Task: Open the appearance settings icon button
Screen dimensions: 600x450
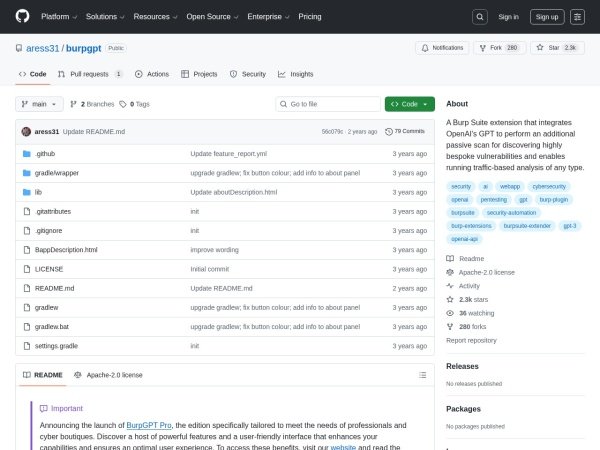Action: coord(577,17)
